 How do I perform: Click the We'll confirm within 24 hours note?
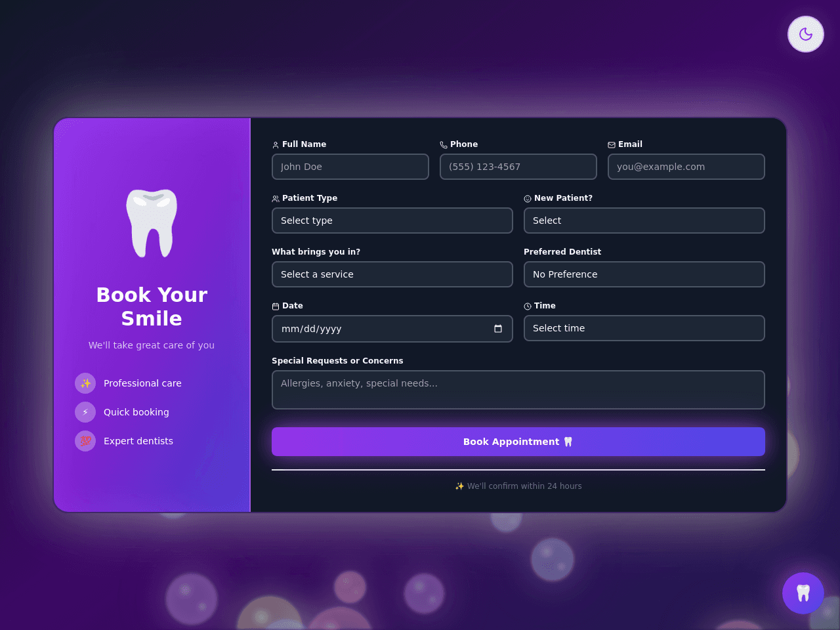(x=518, y=486)
